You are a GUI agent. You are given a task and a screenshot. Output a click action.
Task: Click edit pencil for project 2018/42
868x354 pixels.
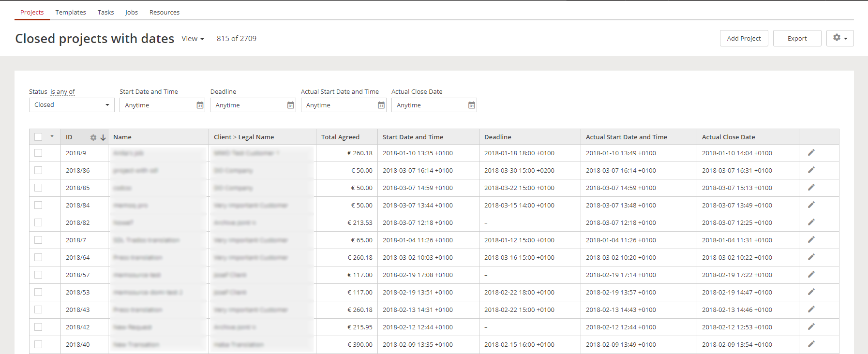(x=811, y=327)
